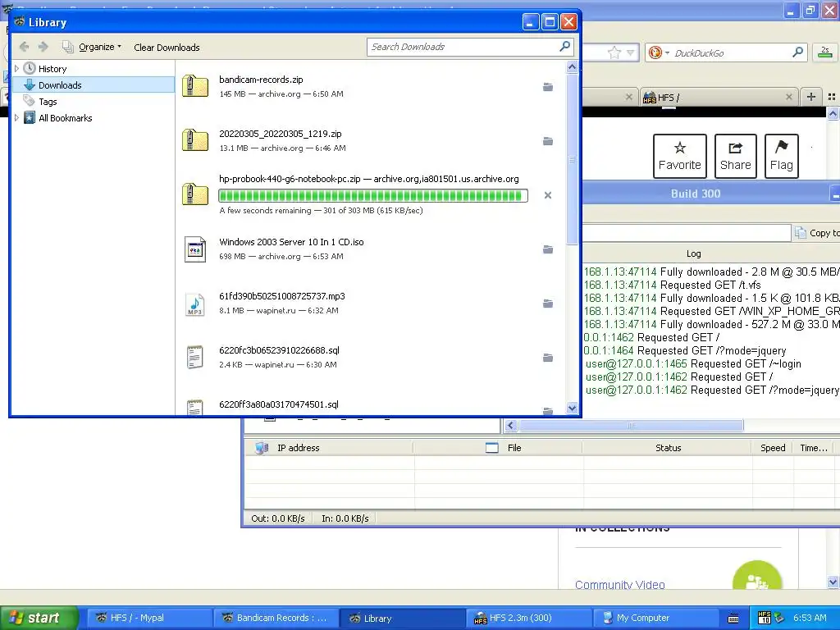
Task: Click bookmark star in browser address bar
Action: (x=614, y=52)
